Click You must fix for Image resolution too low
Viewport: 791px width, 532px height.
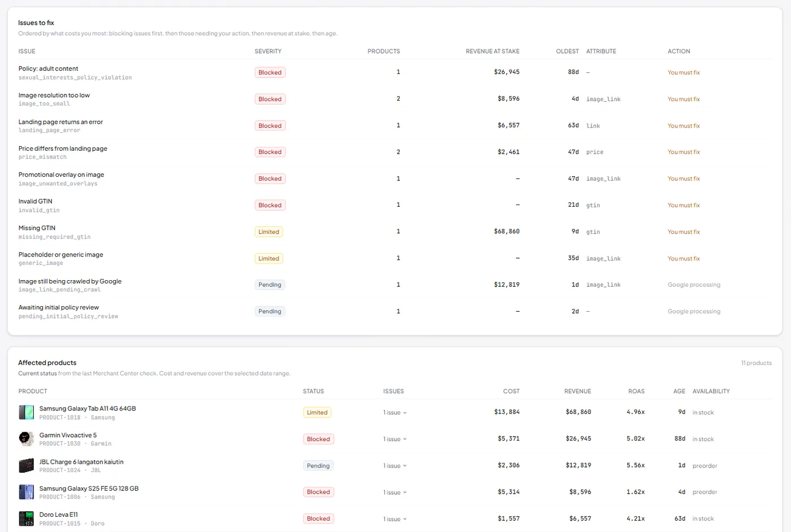(684, 99)
